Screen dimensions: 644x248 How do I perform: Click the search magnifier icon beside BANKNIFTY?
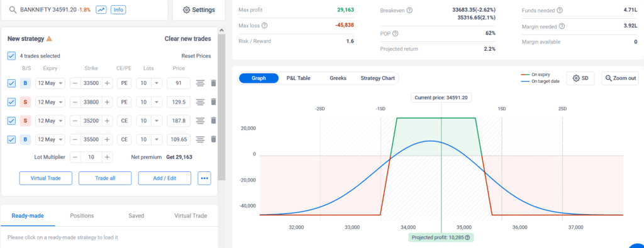(13, 10)
